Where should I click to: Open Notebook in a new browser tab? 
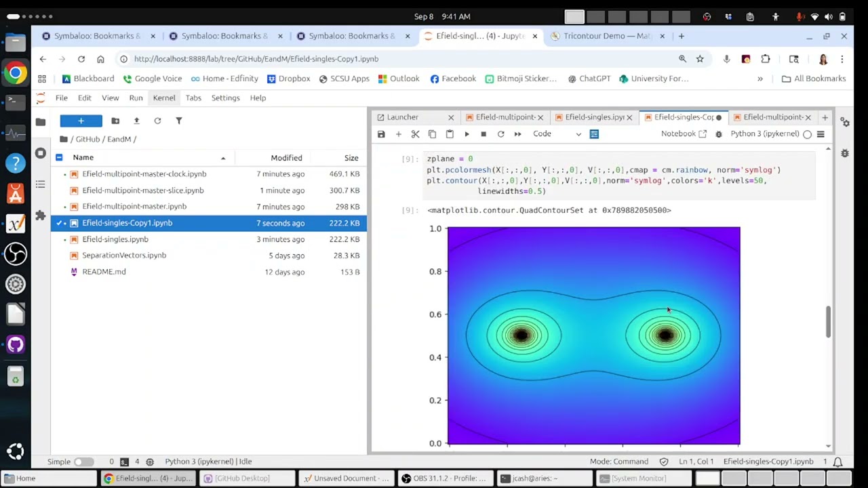pyautogui.click(x=684, y=134)
